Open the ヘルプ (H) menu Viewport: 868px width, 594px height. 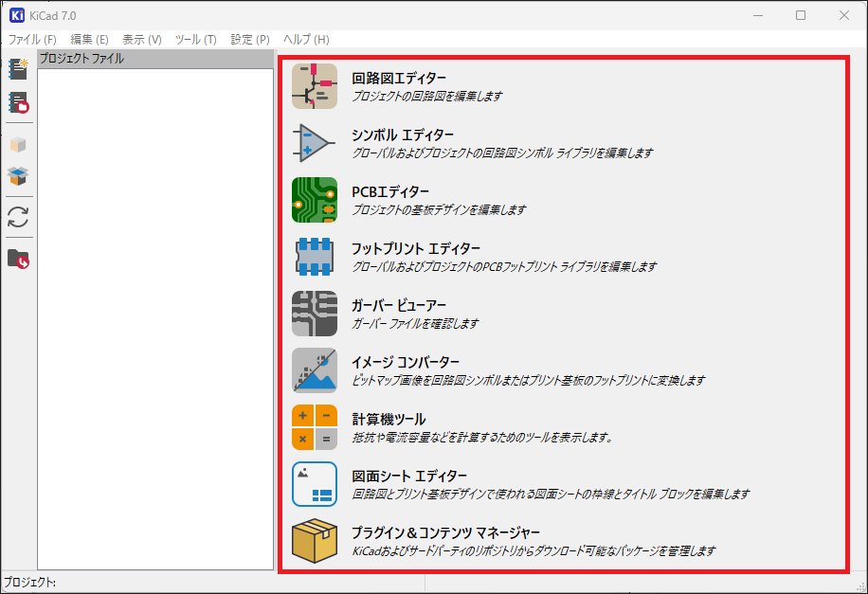tap(306, 39)
